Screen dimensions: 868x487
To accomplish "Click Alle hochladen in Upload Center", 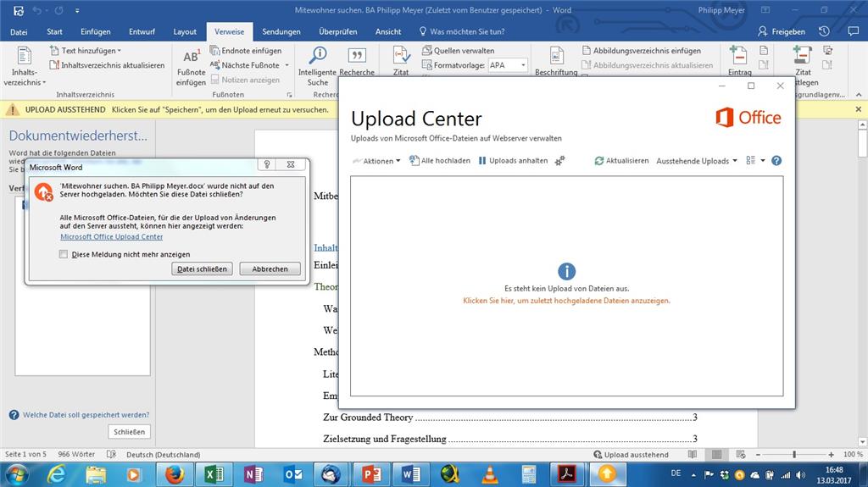I will [440, 160].
